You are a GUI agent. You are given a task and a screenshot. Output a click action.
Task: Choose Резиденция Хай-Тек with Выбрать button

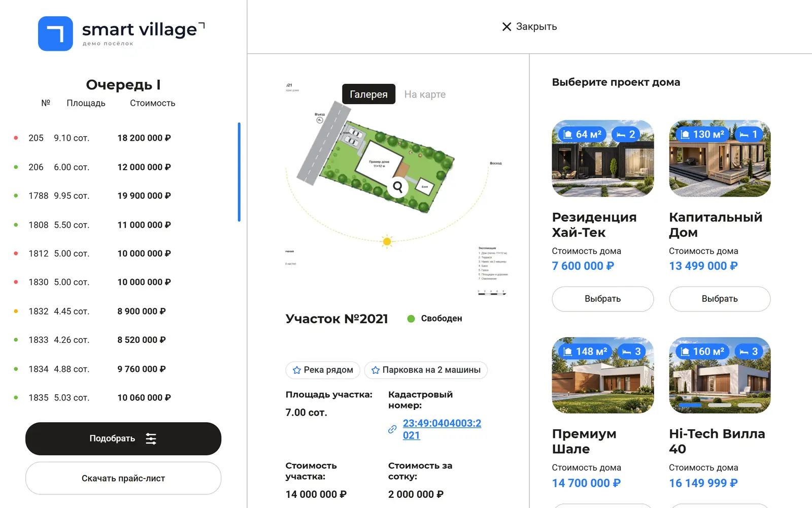click(602, 299)
